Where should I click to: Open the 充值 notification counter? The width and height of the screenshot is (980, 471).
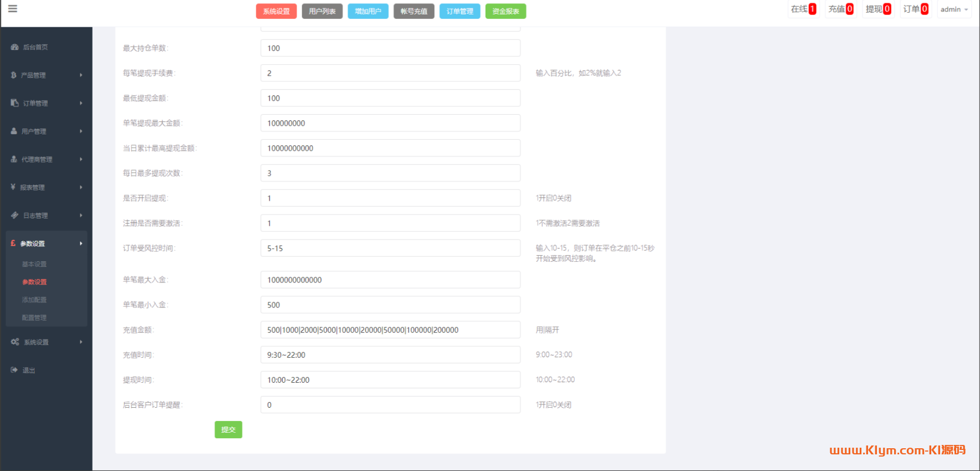pyautogui.click(x=841, y=9)
